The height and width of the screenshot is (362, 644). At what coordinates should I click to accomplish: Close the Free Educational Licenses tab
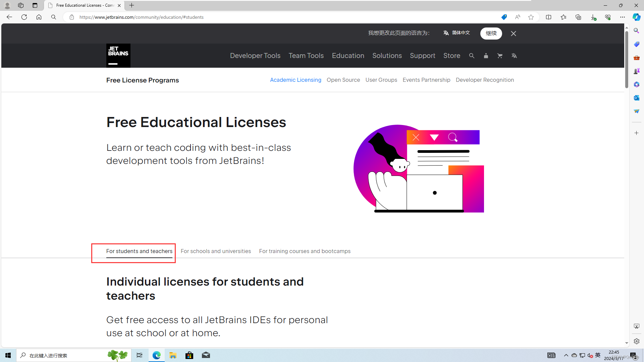pyautogui.click(x=119, y=5)
